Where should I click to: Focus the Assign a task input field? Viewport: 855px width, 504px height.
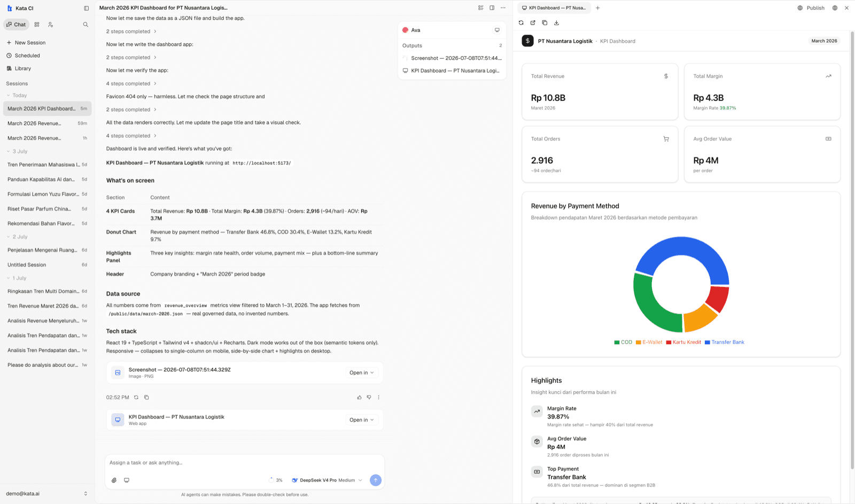pyautogui.click(x=245, y=463)
